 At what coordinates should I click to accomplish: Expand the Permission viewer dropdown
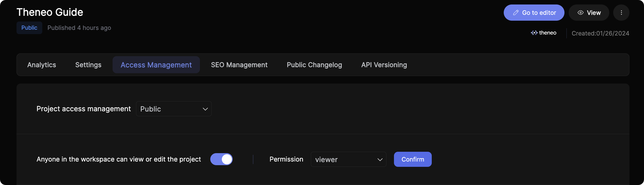click(348, 160)
